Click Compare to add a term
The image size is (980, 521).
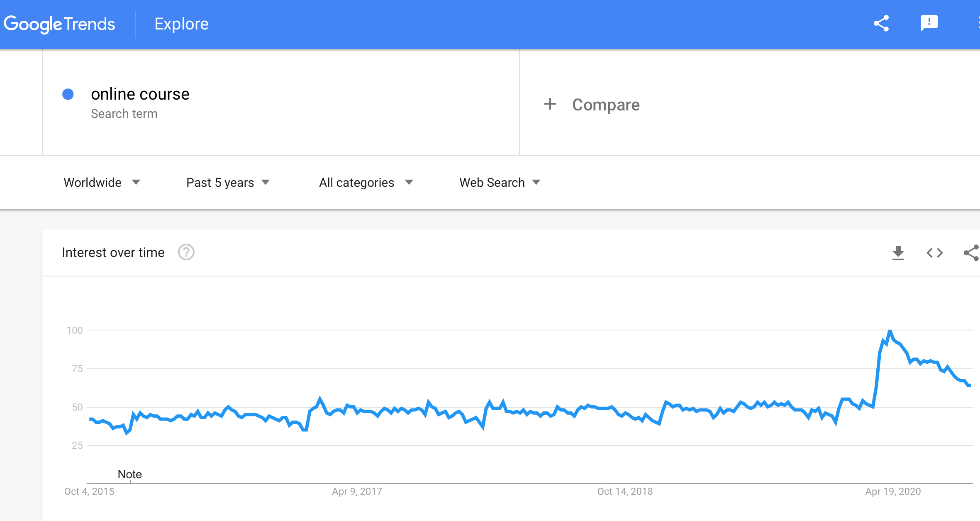click(x=606, y=105)
